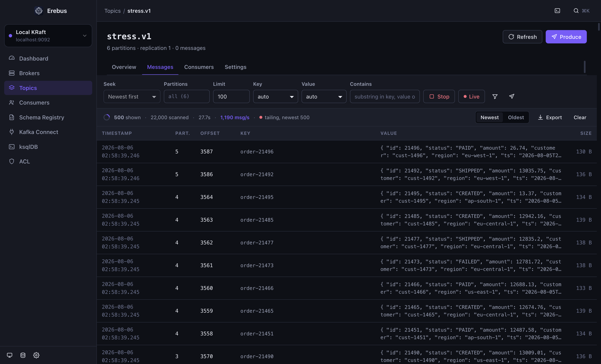The height and width of the screenshot is (364, 601).
Task: Switch to the Overview tab
Action: tap(124, 67)
